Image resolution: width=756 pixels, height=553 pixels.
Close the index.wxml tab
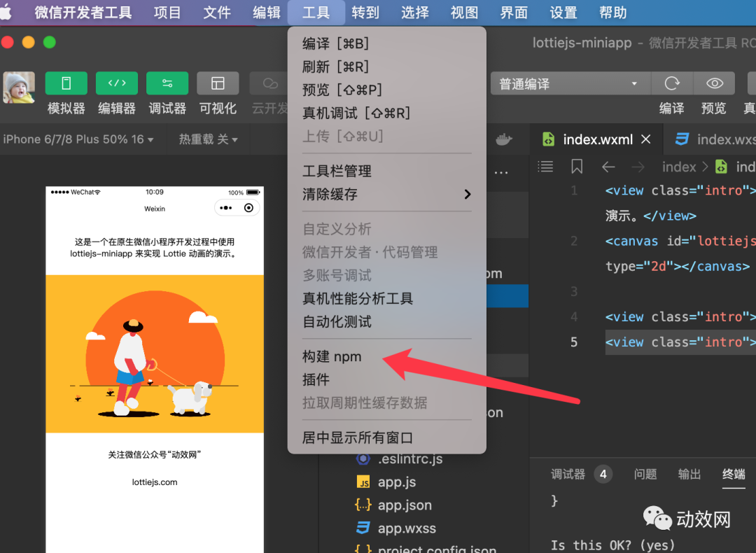645,139
